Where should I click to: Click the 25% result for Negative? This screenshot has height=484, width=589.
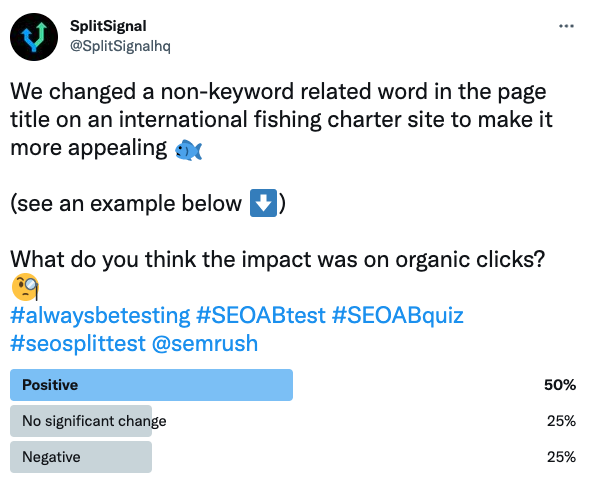pyautogui.click(x=561, y=457)
